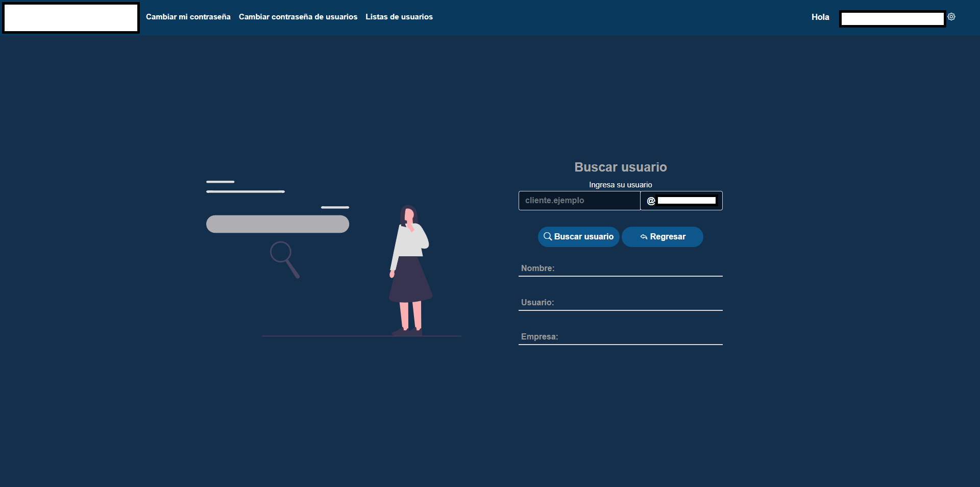Open the Listas de usuarios page

point(399,17)
